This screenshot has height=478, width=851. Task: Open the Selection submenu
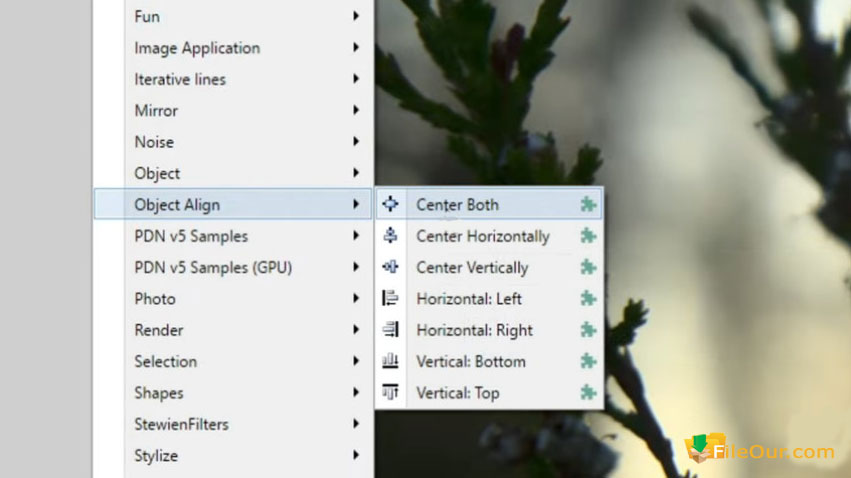pyautogui.click(x=233, y=361)
